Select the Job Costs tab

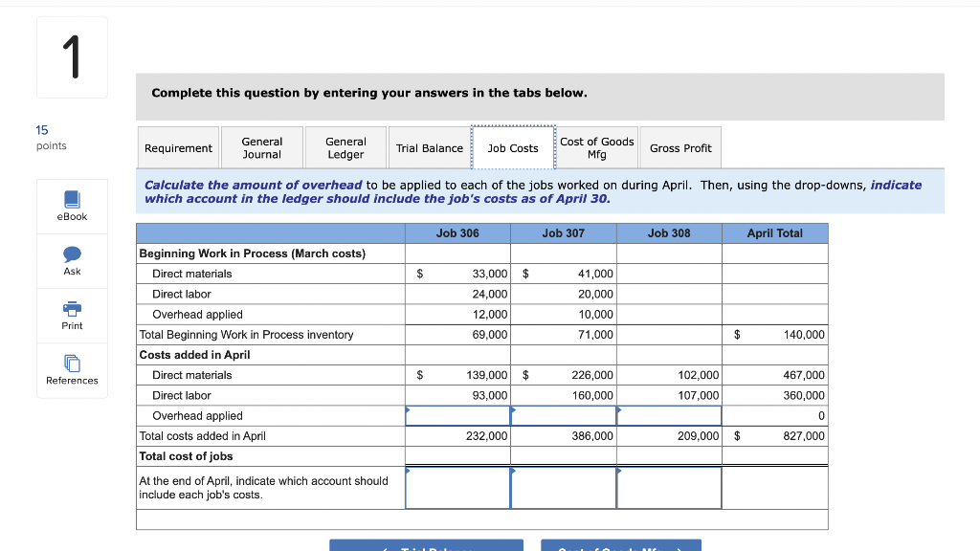511,147
